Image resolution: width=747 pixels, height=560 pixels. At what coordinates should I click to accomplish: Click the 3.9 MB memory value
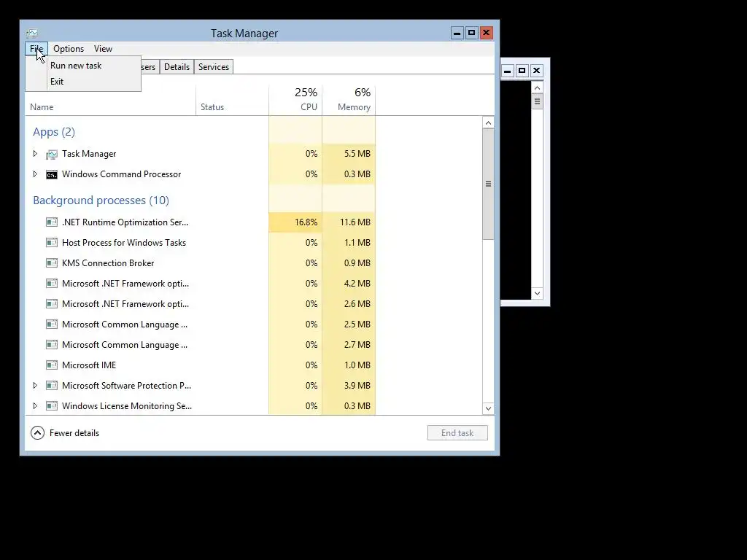click(x=357, y=386)
